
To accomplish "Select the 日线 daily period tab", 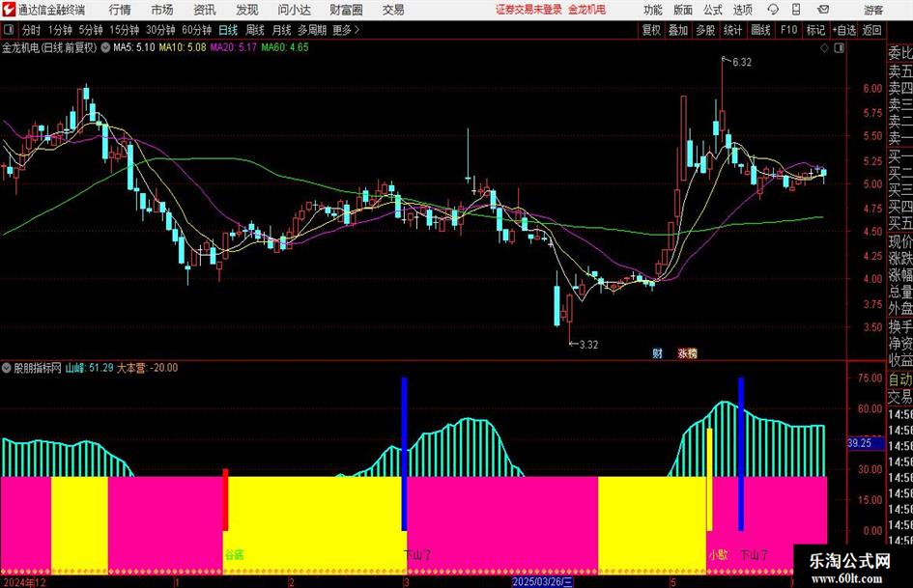I will pos(228,30).
